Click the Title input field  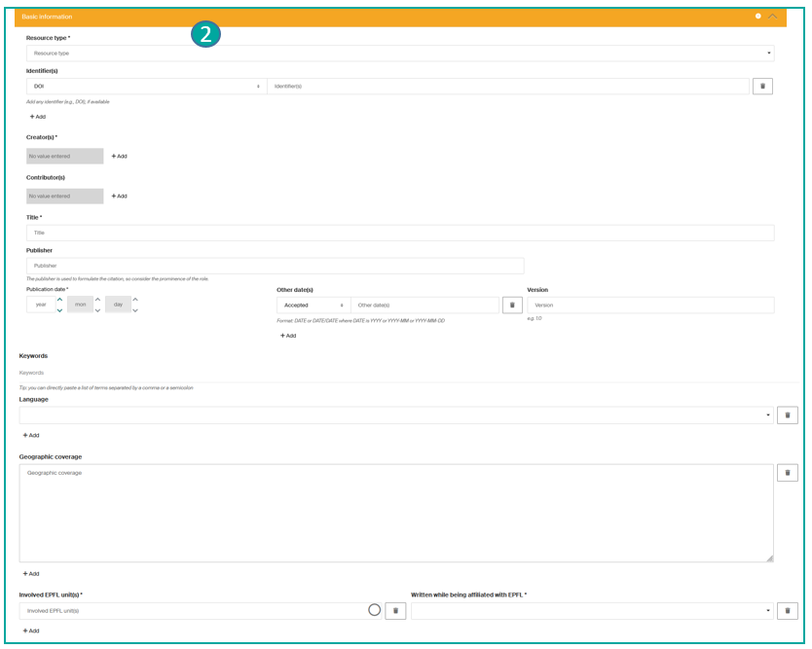[399, 234]
